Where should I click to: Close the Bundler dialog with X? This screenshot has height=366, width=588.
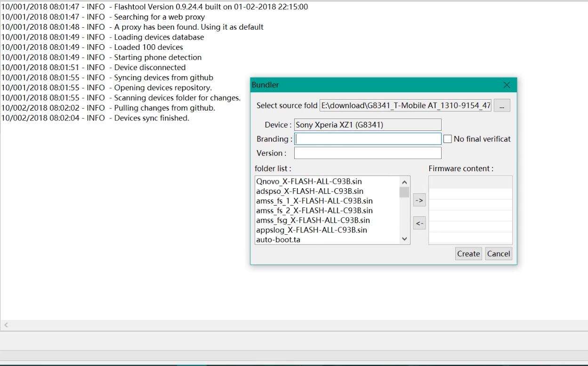(507, 85)
